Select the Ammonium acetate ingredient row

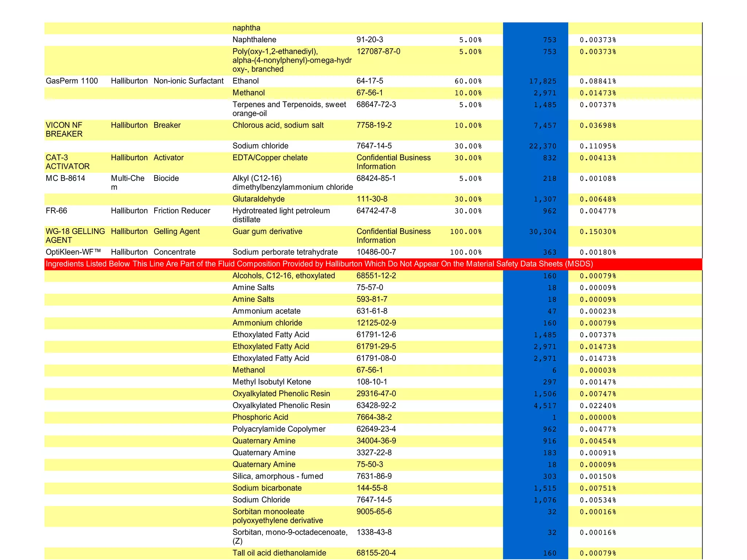[266, 311]
